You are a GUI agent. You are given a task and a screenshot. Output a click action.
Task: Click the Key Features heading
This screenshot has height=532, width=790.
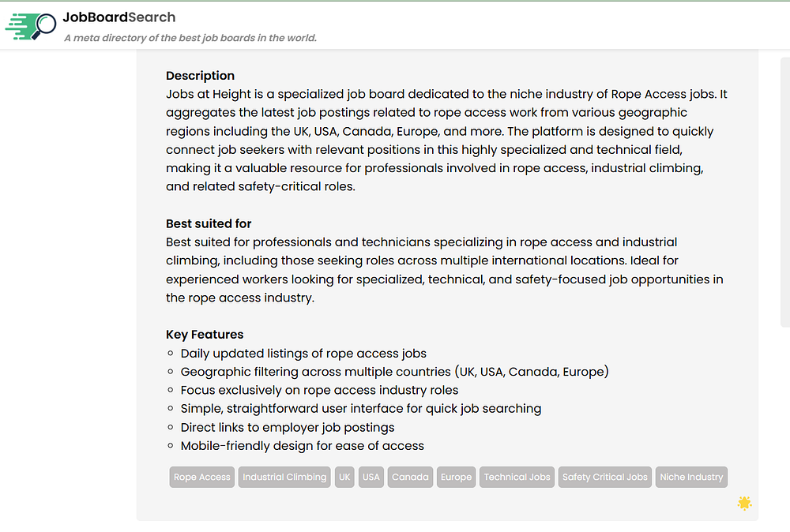(x=205, y=335)
